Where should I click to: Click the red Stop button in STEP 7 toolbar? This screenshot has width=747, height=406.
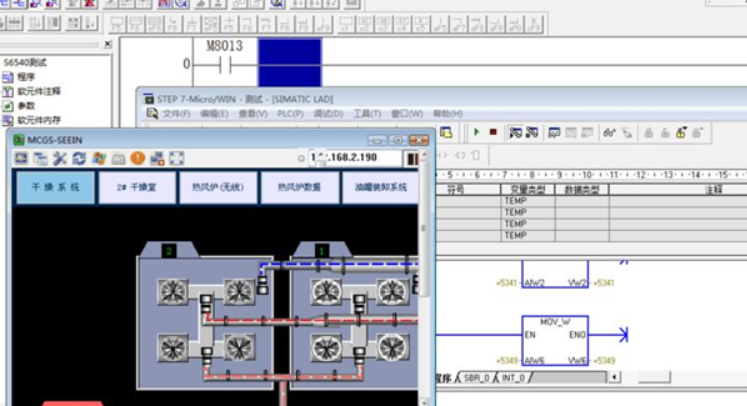[492, 132]
